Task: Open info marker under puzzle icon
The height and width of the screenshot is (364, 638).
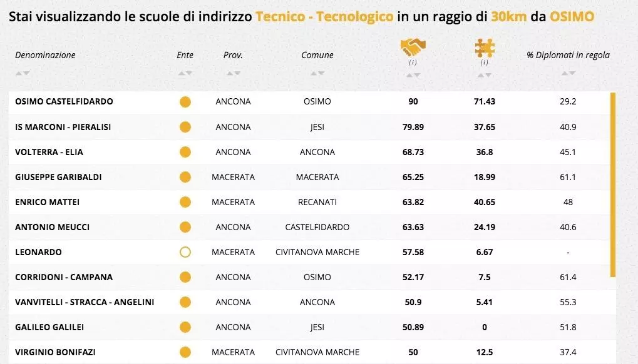Action: pyautogui.click(x=484, y=63)
